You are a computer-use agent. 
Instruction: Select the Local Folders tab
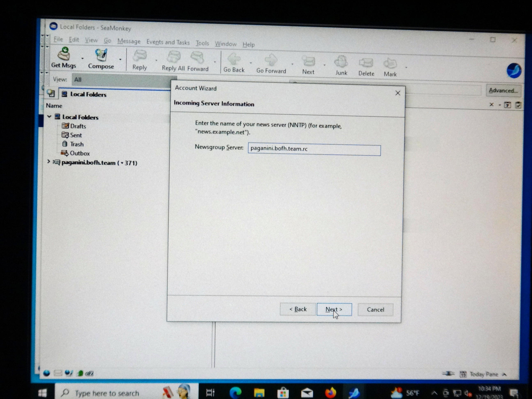click(x=88, y=94)
